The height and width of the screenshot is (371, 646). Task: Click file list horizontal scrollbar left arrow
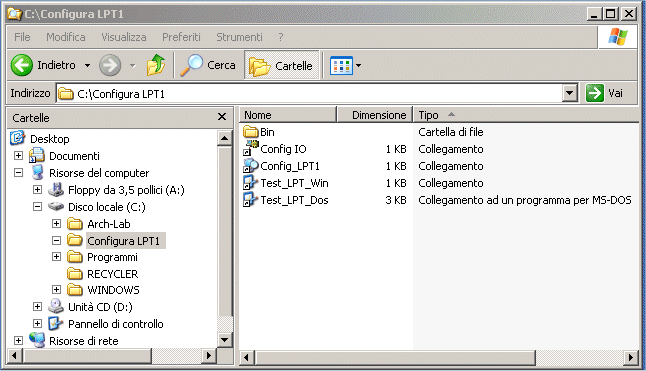coord(247,357)
